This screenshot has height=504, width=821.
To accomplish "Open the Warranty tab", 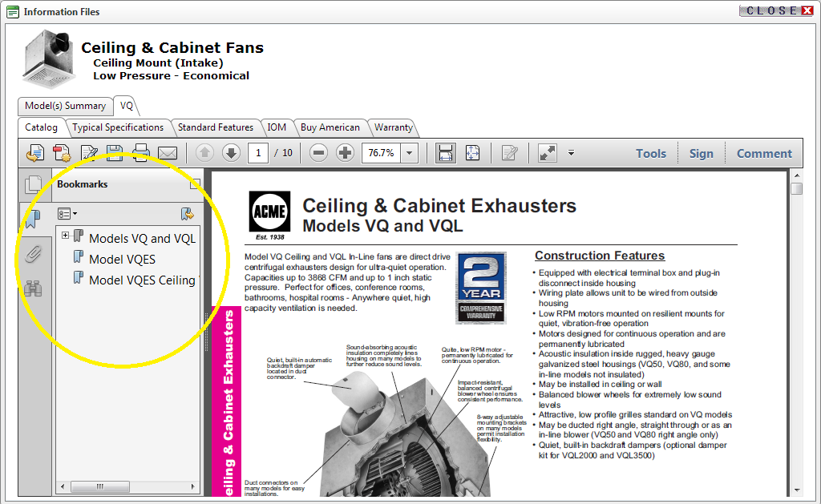I will 393,127.
